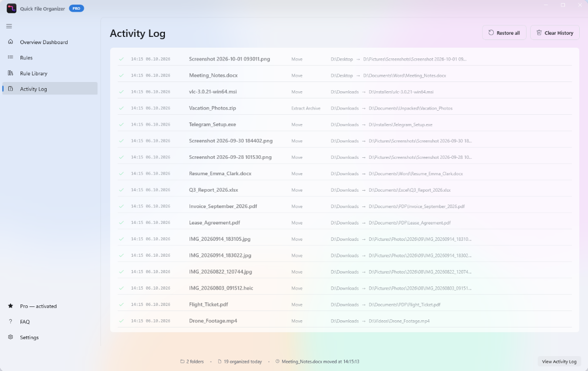Click destination D:\Documents\Unpacked\Vacation_Photos
The image size is (588, 371).
click(x=411, y=109)
